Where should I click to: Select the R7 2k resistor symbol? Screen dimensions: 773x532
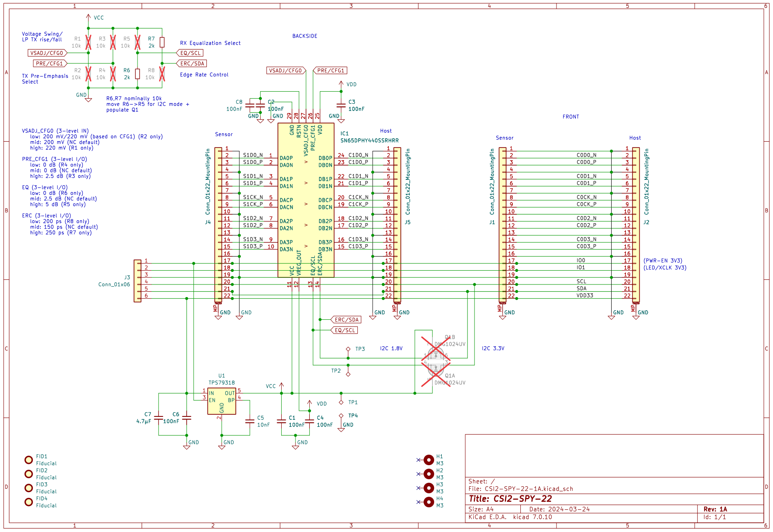tap(162, 42)
